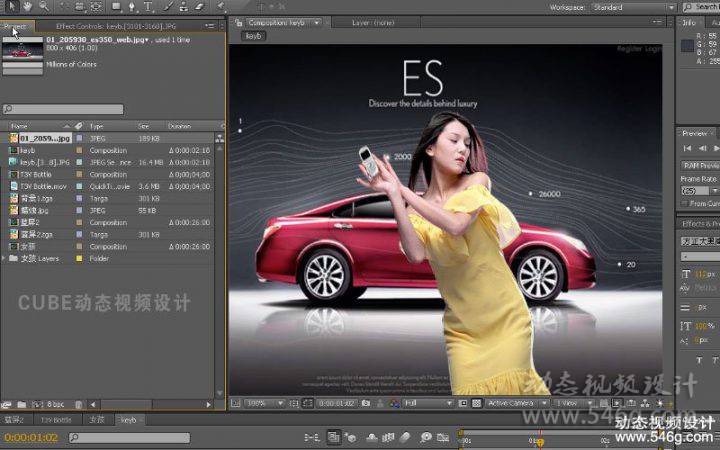Select the Eraser tool

click(x=200, y=6)
